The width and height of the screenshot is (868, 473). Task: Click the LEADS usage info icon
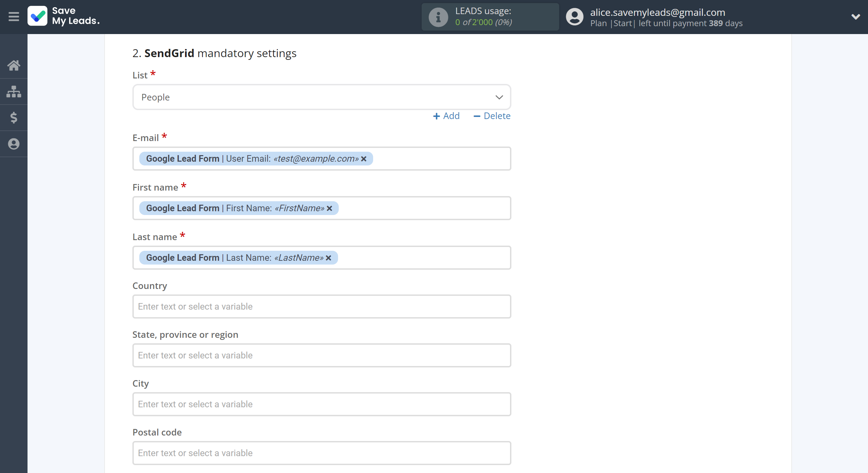[438, 17]
